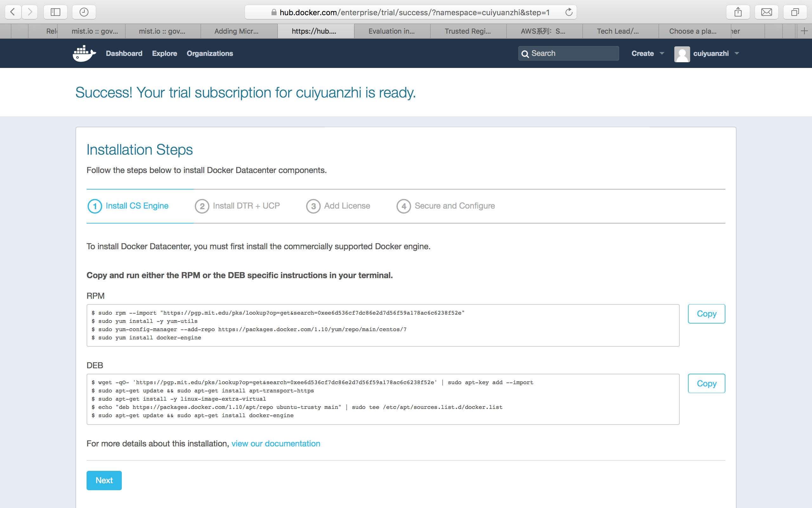Switch to the Evaluation in... tab

tap(392, 31)
